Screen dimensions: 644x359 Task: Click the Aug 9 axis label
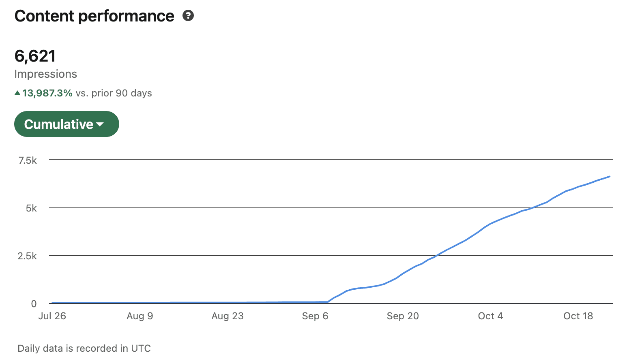click(140, 316)
